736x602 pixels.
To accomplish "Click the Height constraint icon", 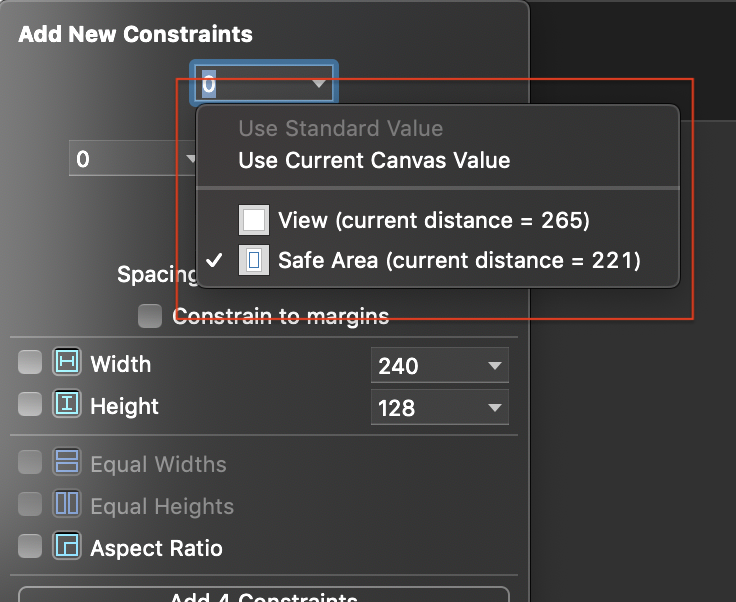I will (x=67, y=405).
